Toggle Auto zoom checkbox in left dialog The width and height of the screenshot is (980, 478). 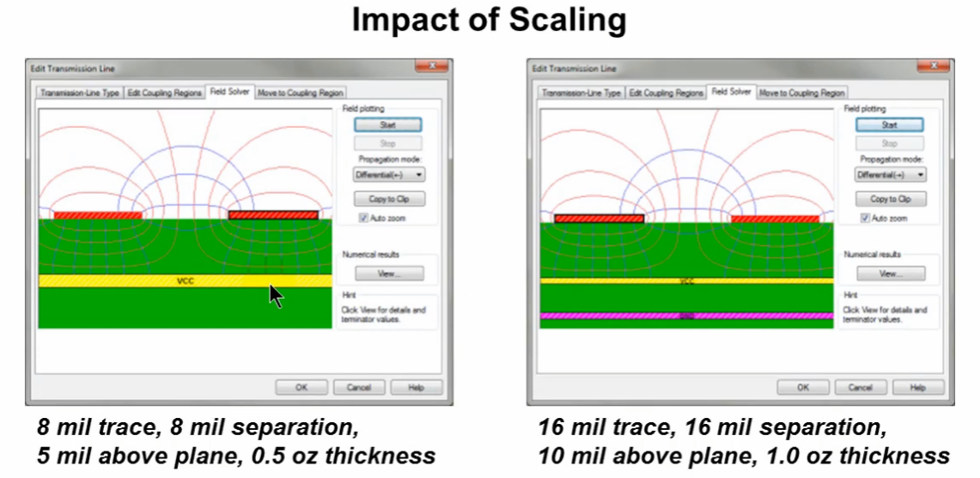click(x=364, y=218)
